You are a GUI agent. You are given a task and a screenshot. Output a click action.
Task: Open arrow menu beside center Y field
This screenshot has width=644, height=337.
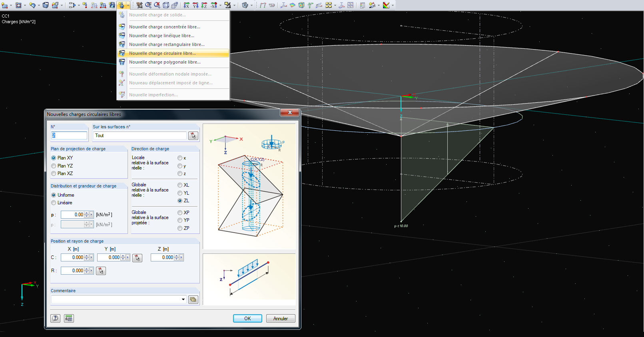point(128,257)
